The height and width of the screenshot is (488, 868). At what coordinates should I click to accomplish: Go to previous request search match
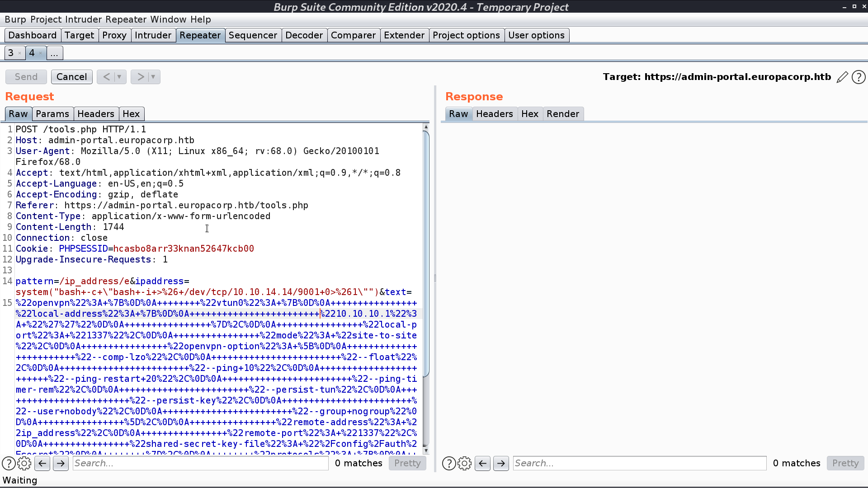(x=42, y=463)
